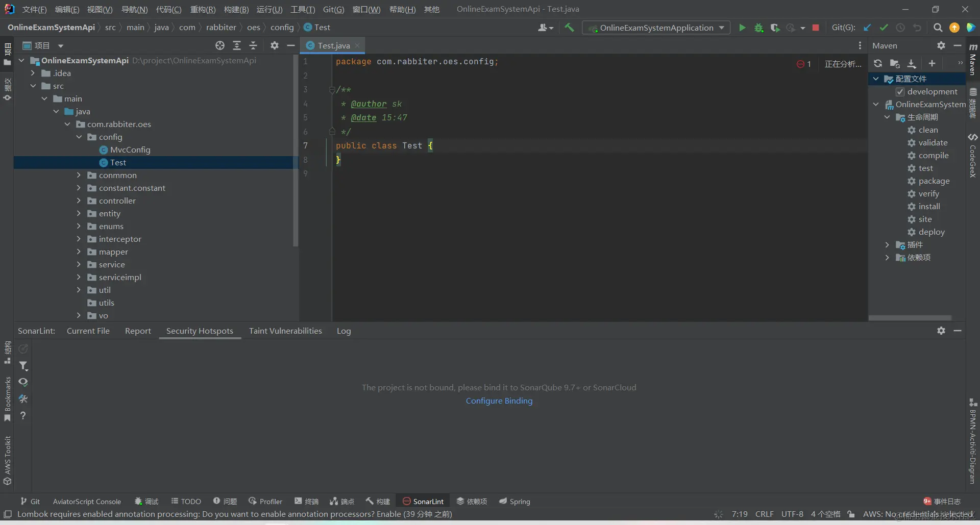980x525 pixels.
Task: Start debugging with the bug icon
Action: coord(759,28)
